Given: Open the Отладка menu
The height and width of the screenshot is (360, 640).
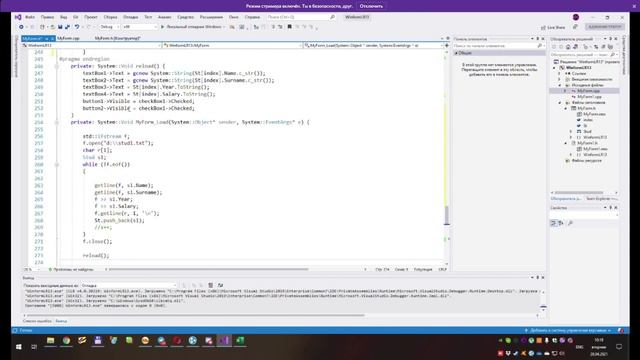Looking at the screenshot, I should click(131, 17).
